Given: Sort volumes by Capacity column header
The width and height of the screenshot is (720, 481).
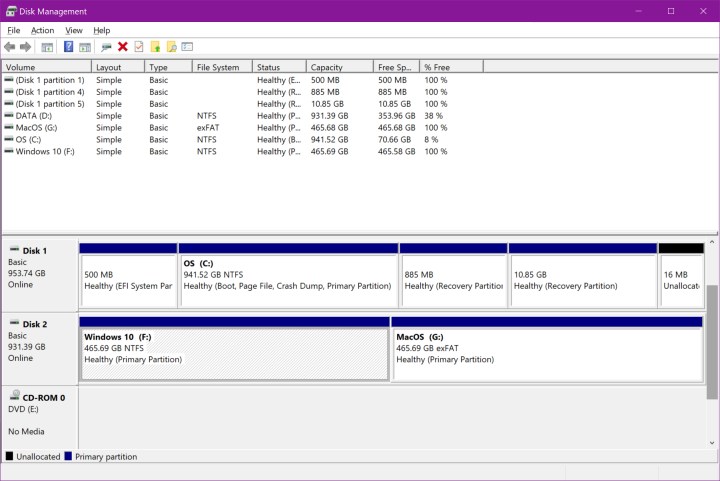Looking at the screenshot, I should tap(340, 67).
